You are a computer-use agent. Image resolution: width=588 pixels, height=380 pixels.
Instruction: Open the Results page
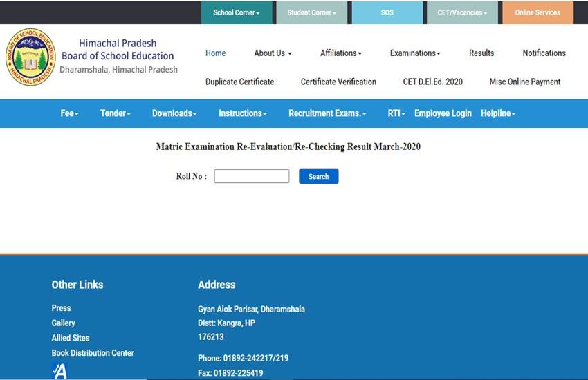point(481,53)
